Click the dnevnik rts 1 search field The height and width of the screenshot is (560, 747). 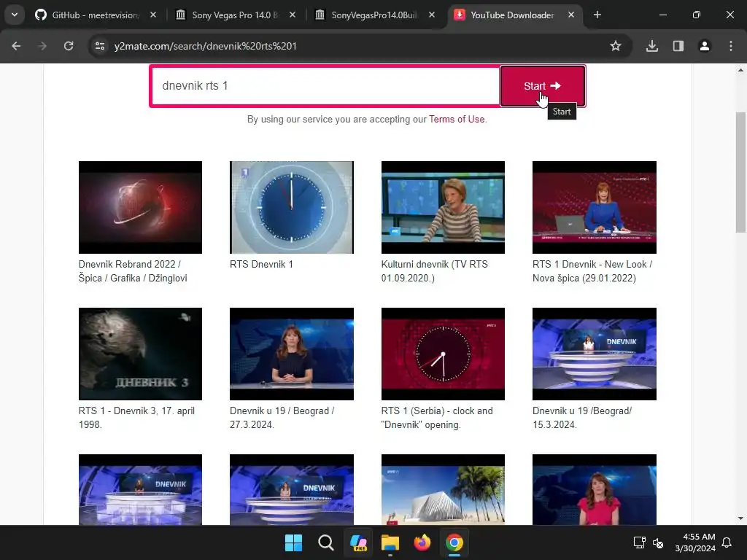pyautogui.click(x=325, y=86)
